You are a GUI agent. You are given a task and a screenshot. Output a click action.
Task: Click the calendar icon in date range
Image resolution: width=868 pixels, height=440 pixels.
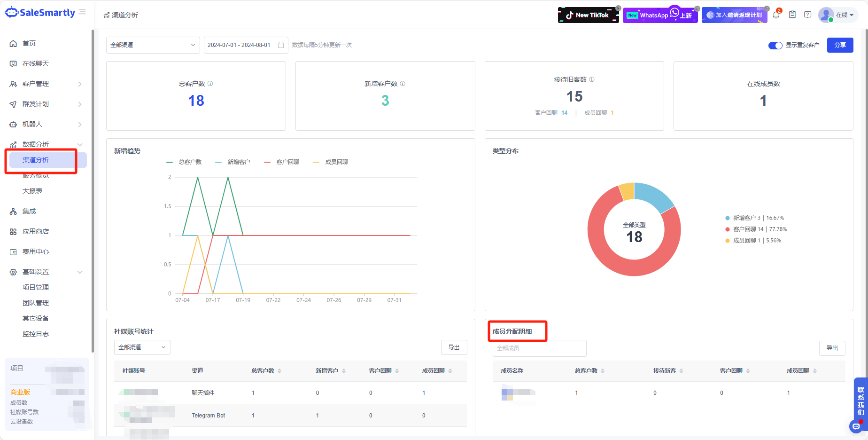coord(281,45)
